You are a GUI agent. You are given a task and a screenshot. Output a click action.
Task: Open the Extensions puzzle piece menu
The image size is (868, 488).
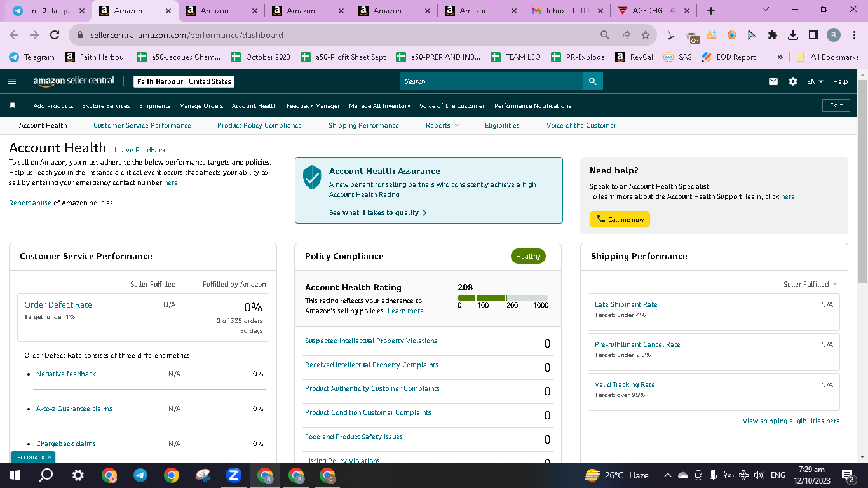tap(773, 35)
